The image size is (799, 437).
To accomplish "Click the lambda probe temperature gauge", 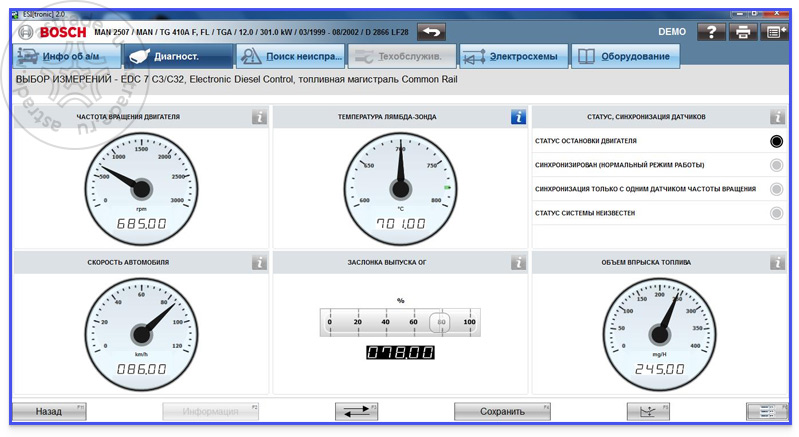I will (401, 189).
